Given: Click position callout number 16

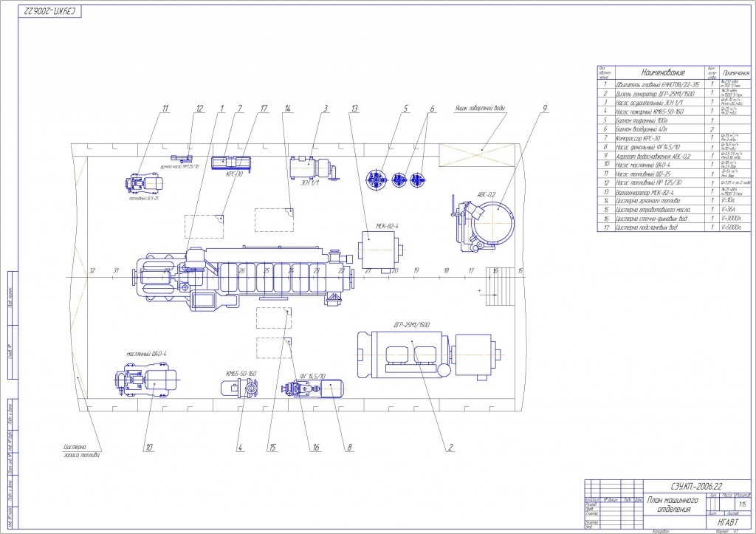Looking at the screenshot, I should coord(316,448).
